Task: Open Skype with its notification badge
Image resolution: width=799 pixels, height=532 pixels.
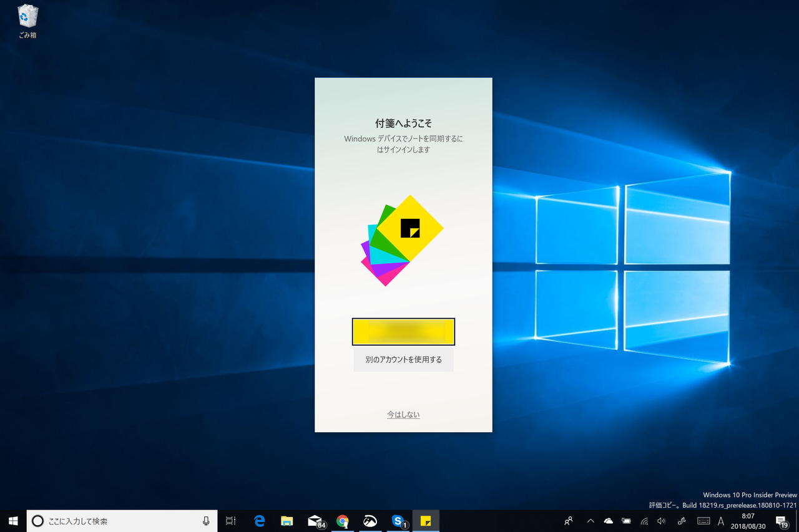Action: pyautogui.click(x=398, y=521)
